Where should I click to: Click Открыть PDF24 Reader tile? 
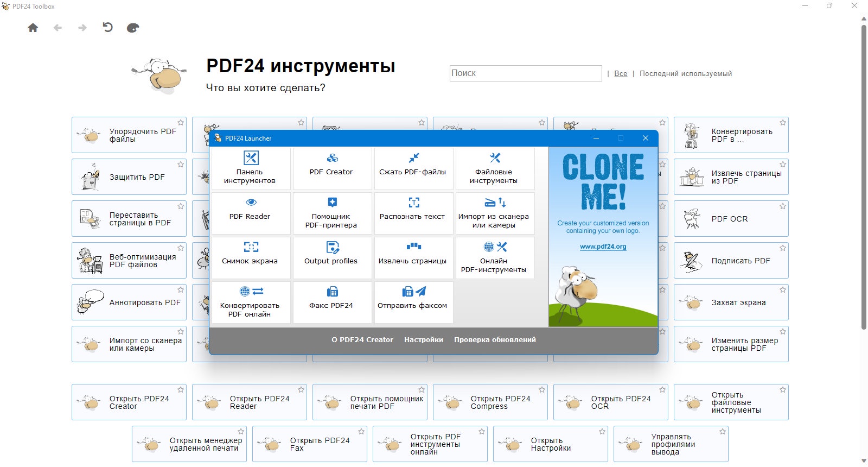[x=250, y=402]
